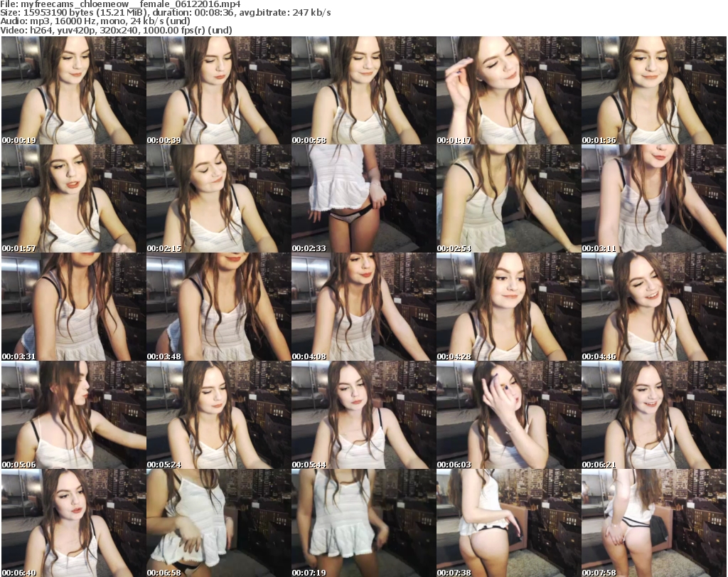Open the frame at 00:02:15

[x=219, y=198]
